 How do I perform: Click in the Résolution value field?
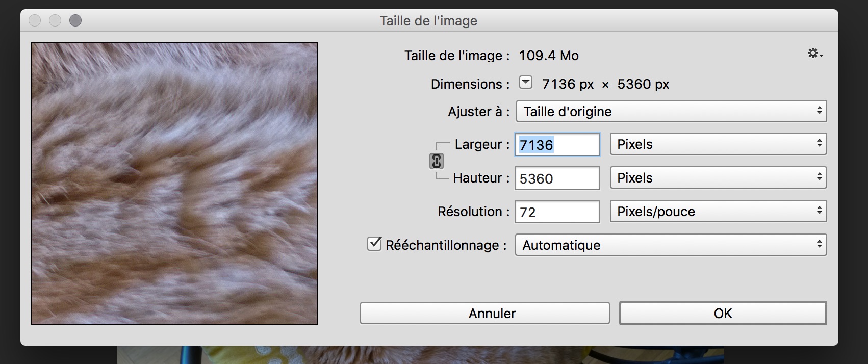point(557,212)
